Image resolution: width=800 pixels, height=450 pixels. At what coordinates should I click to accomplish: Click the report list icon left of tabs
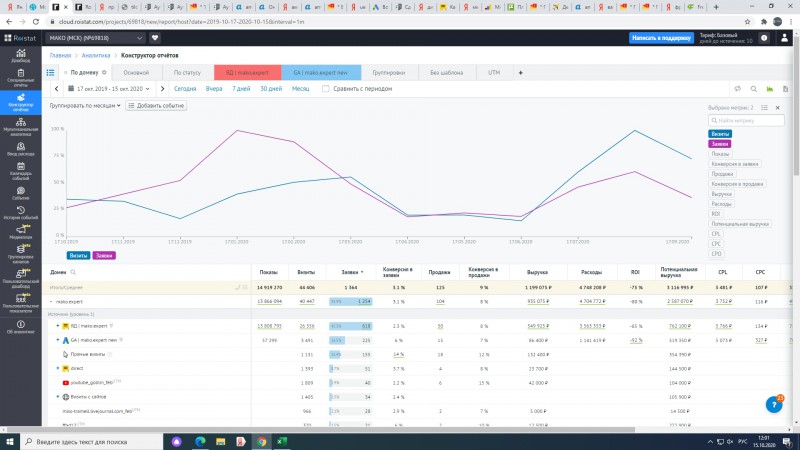(51, 72)
